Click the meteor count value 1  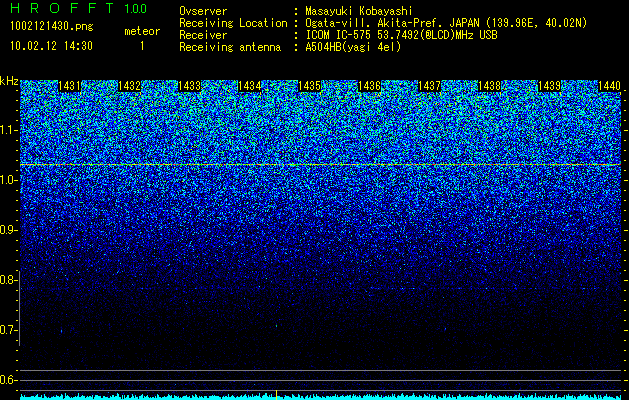(x=142, y=46)
